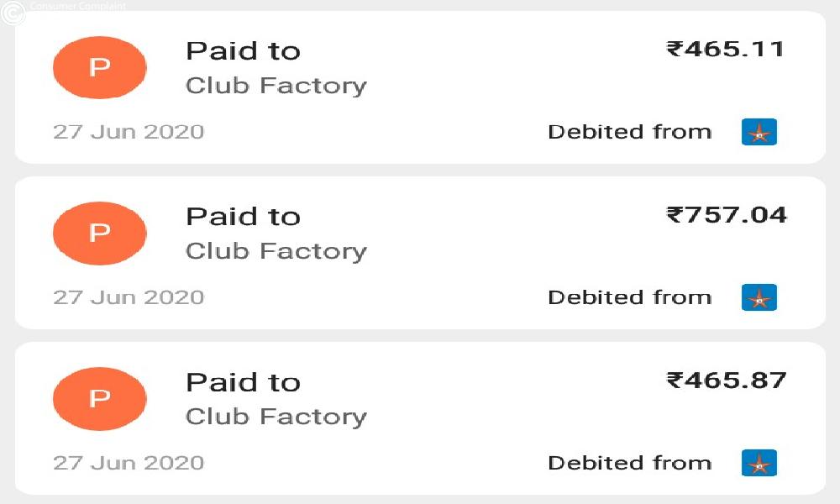The height and width of the screenshot is (504, 840).
Task: Click 'Club Factory' name in ₹465.11 payment
Action: pos(276,86)
